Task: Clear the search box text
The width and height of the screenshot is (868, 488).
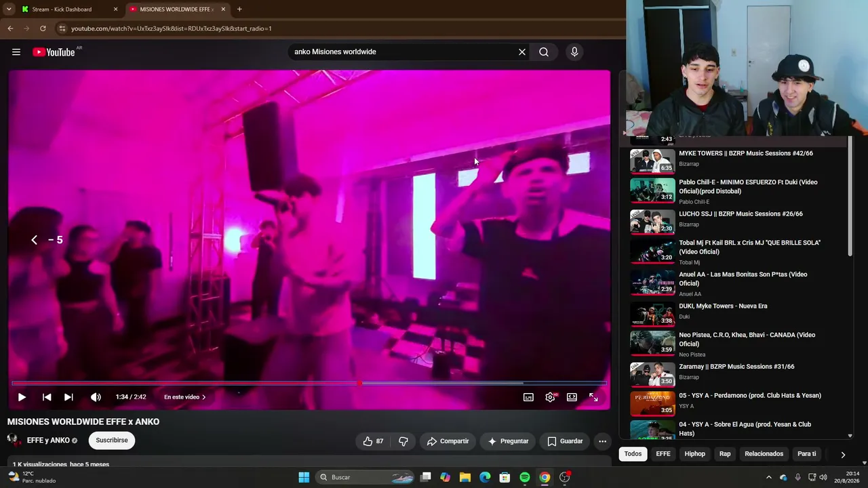Action: pyautogui.click(x=522, y=52)
